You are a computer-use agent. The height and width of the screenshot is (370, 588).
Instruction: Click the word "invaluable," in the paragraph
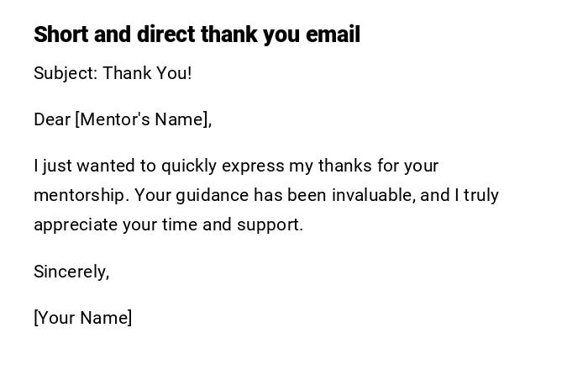[373, 195]
